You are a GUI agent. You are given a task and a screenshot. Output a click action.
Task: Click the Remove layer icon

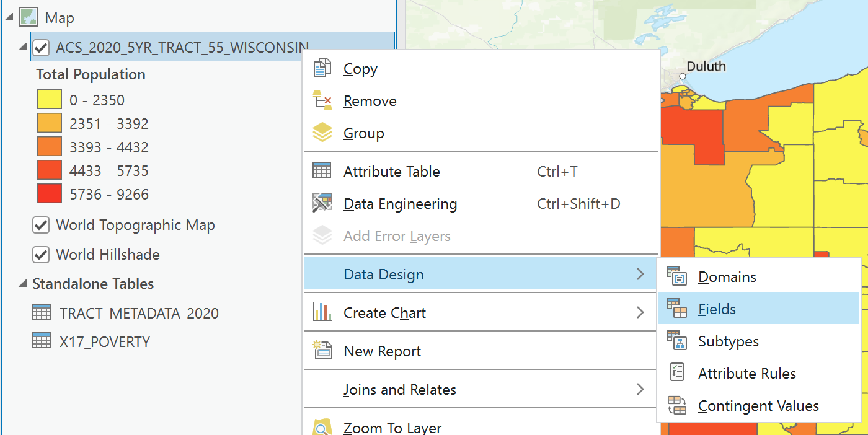322,100
